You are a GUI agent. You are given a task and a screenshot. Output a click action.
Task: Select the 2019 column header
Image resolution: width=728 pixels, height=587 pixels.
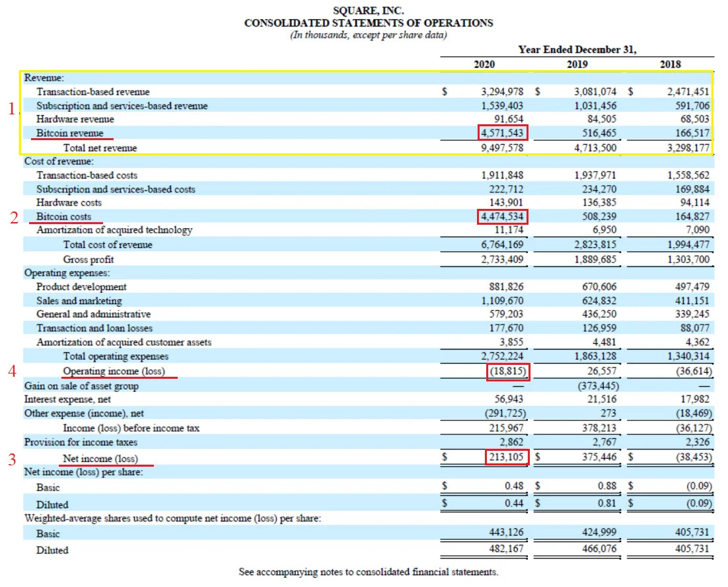(577, 65)
